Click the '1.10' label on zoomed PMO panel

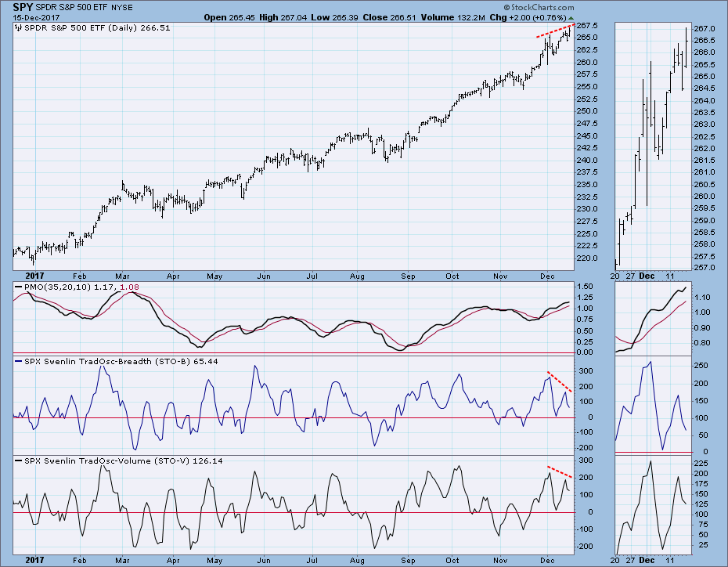point(702,298)
